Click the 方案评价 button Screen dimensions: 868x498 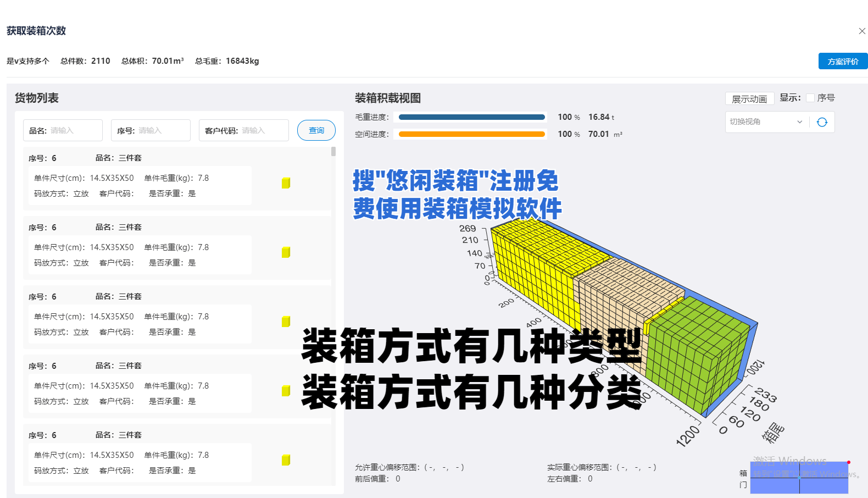pyautogui.click(x=843, y=61)
